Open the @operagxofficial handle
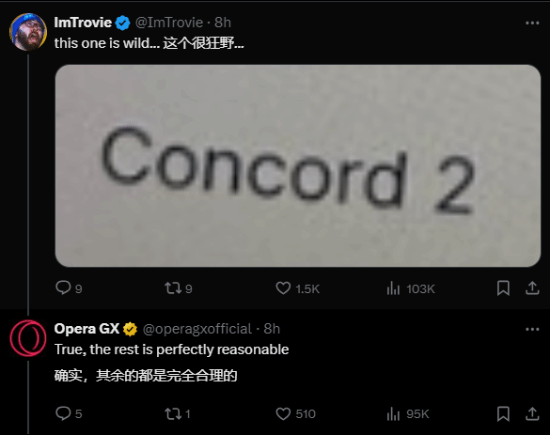This screenshot has width=550, height=435. tap(197, 329)
